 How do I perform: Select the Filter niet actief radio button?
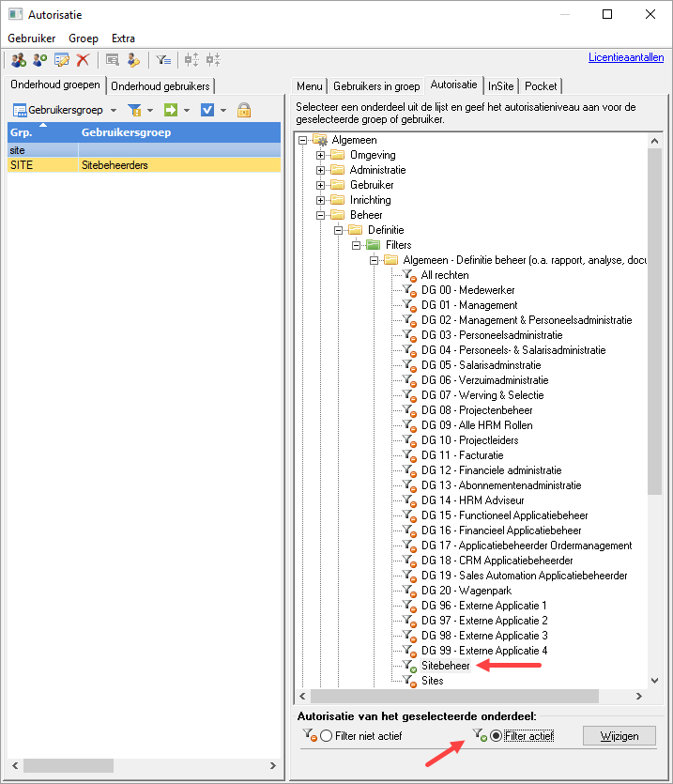click(x=326, y=736)
